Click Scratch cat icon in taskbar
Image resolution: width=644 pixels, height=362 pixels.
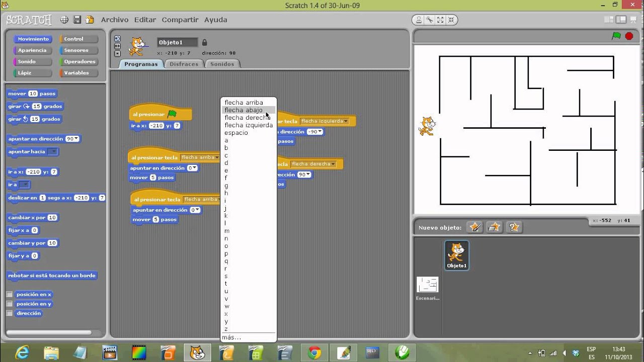coord(198,353)
